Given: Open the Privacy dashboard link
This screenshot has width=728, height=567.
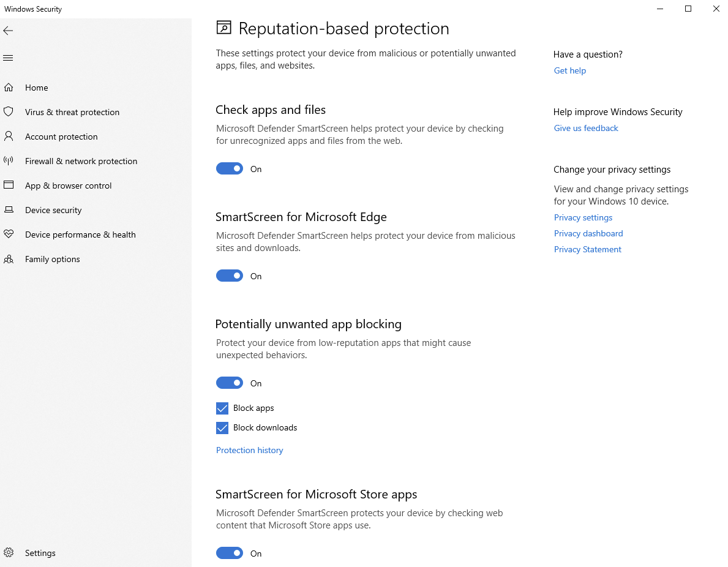Looking at the screenshot, I should point(588,233).
